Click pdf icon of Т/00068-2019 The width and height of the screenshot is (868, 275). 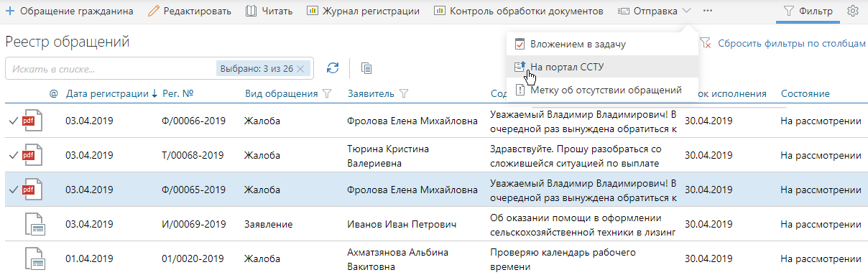pos(33,155)
